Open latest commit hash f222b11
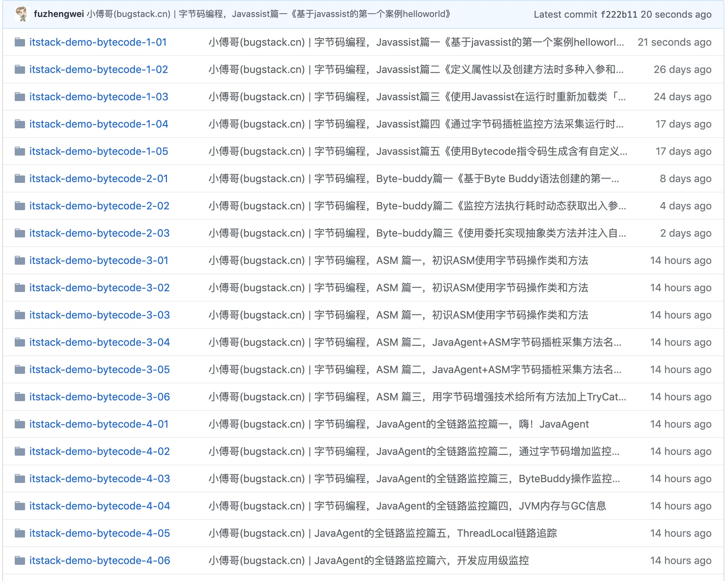Image resolution: width=728 pixels, height=581 pixels. [619, 14]
